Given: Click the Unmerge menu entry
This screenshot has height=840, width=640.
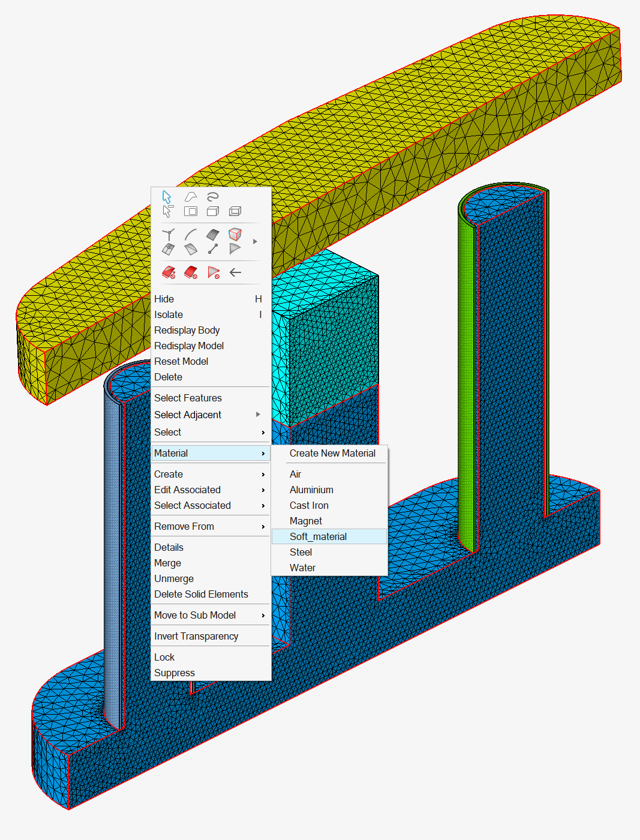Looking at the screenshot, I should [x=211, y=578].
